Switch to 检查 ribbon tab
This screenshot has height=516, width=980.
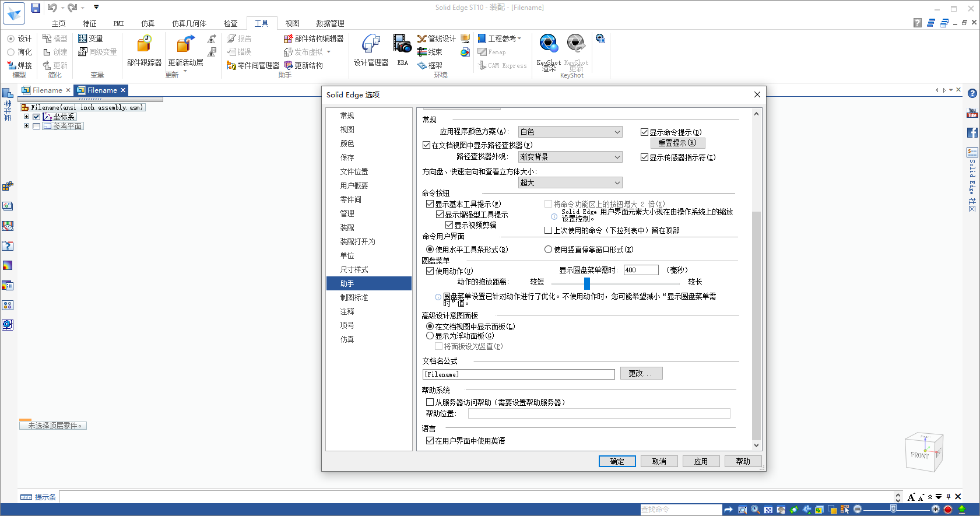tap(230, 23)
